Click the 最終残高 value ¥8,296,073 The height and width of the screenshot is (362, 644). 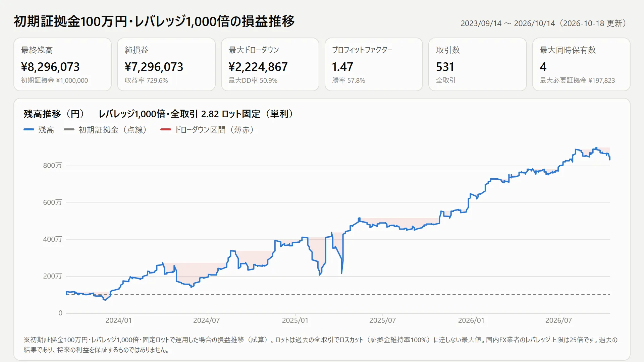(x=50, y=67)
